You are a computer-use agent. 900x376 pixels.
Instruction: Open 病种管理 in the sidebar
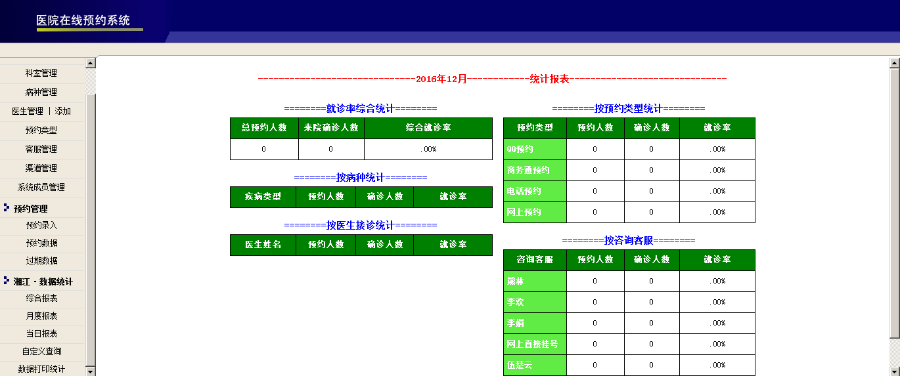coord(41,92)
